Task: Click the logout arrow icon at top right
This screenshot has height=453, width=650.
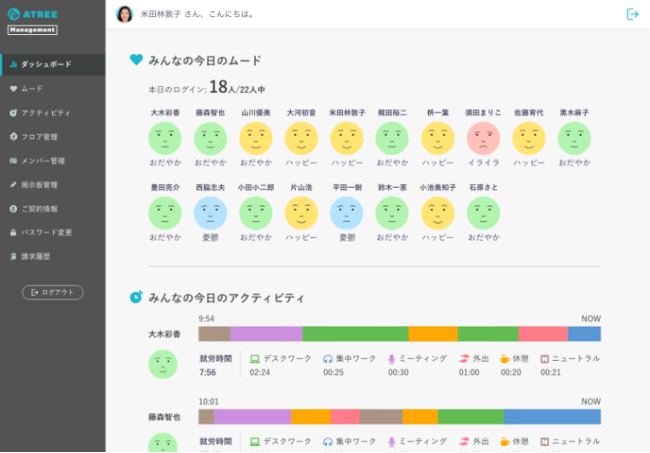Action: (632, 14)
